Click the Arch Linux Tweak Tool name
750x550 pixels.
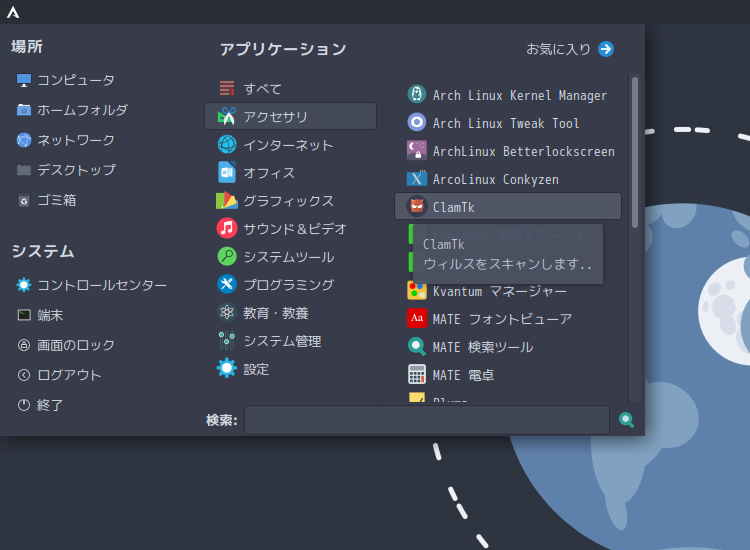pos(506,123)
